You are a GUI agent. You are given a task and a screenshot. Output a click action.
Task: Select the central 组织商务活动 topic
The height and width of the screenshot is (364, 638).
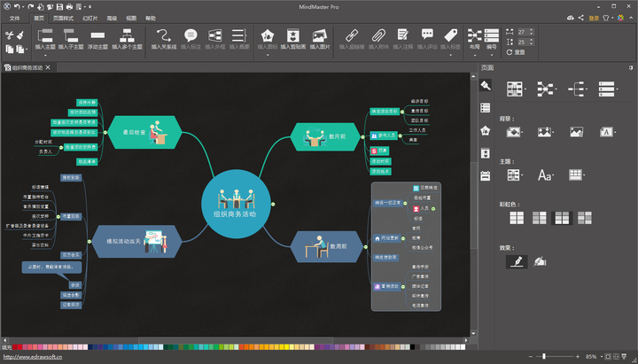coord(236,205)
